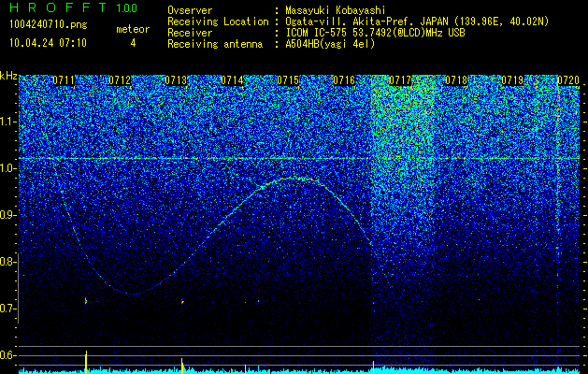Screen dimensions: 588x374
Task: Click the 0720 time marker
Action: coord(568,80)
